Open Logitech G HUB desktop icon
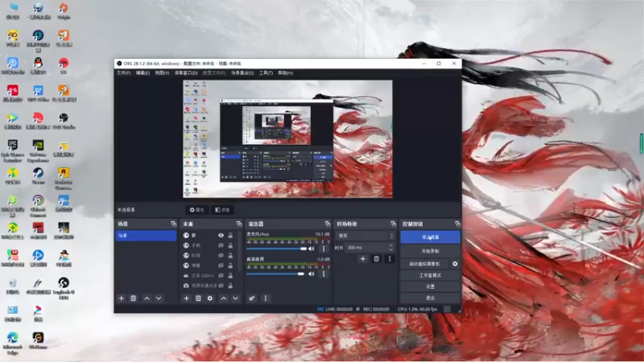The width and height of the screenshot is (644, 362). (x=64, y=289)
